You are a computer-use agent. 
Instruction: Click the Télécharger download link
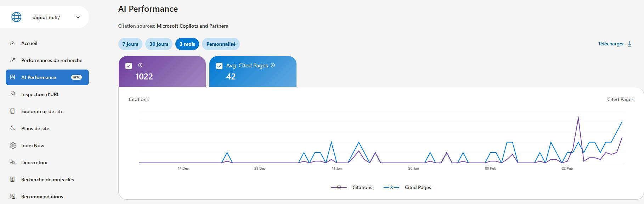coord(615,44)
